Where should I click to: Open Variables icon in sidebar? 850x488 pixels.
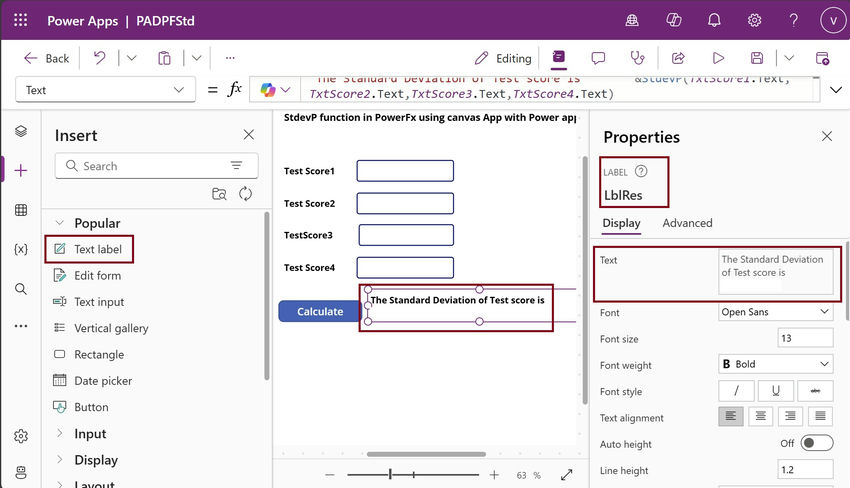point(21,249)
